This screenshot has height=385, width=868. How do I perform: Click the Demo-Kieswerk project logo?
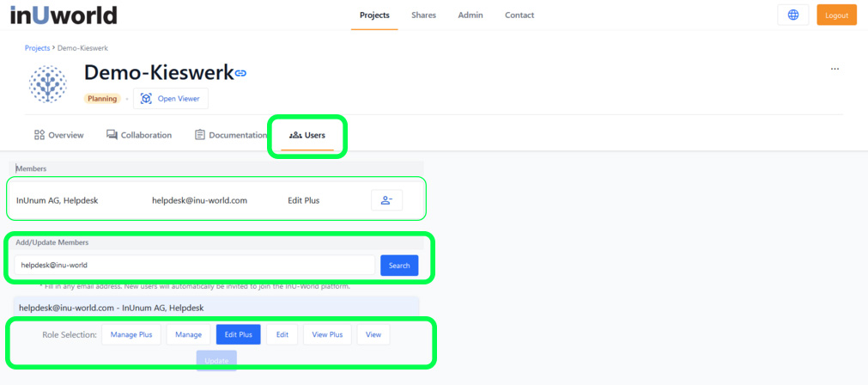point(48,84)
